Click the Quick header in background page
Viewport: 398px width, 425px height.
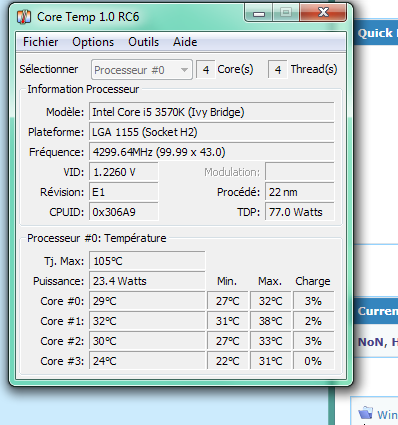pyautogui.click(x=377, y=33)
